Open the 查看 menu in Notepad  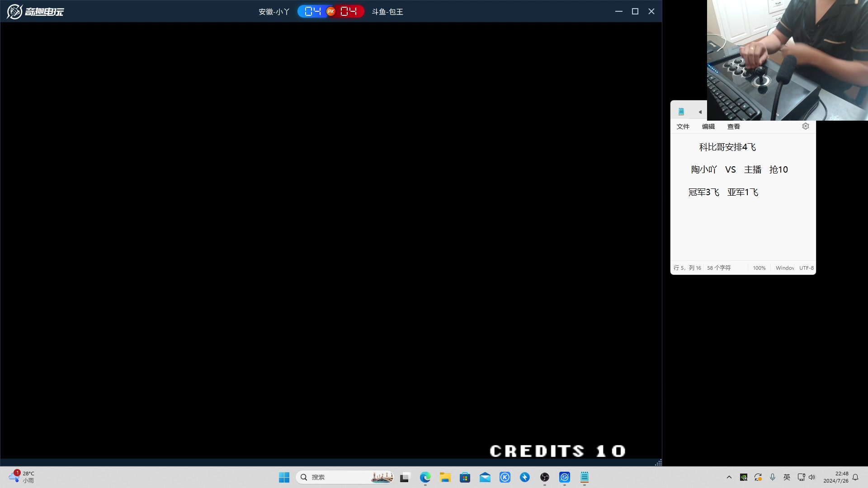[x=733, y=127]
